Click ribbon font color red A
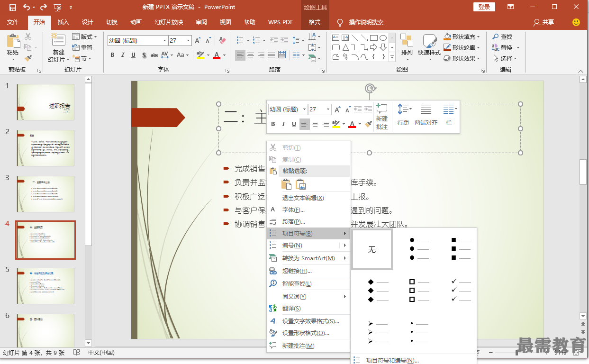This screenshot has height=364, width=589. (x=217, y=55)
